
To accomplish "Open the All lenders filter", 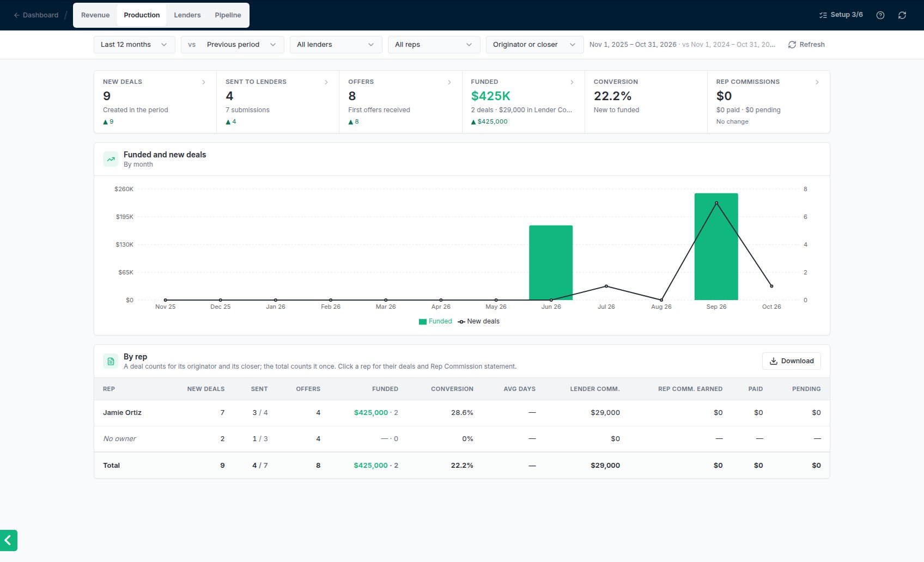I will 336,45.
